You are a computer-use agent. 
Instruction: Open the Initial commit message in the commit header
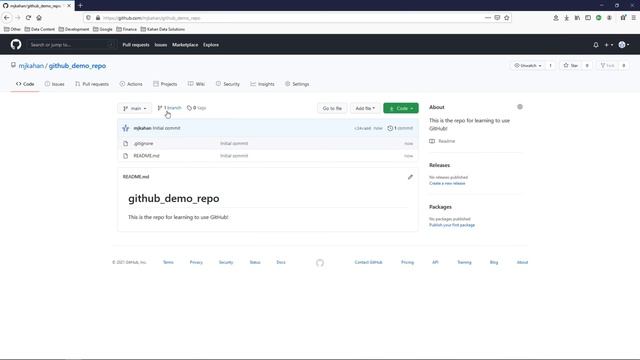[x=167, y=128]
